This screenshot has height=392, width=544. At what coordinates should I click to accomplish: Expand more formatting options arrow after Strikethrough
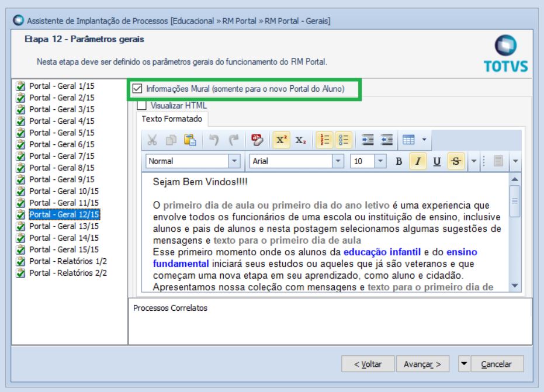click(x=473, y=161)
